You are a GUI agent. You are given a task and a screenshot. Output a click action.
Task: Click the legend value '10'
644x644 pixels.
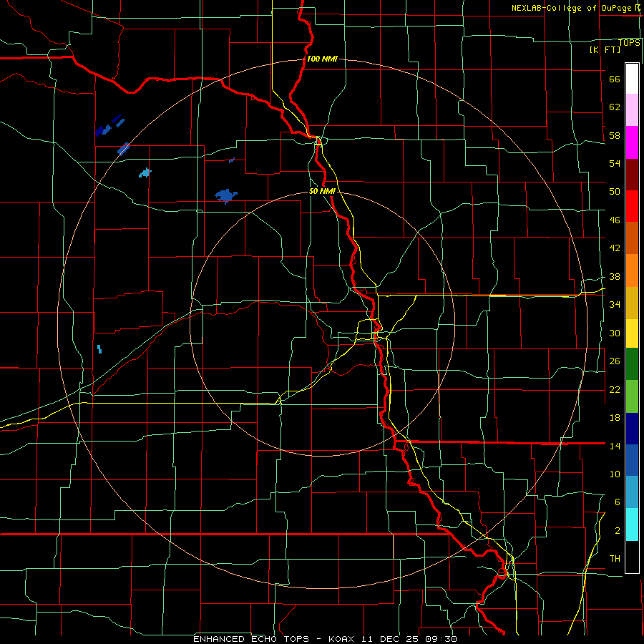(615, 474)
